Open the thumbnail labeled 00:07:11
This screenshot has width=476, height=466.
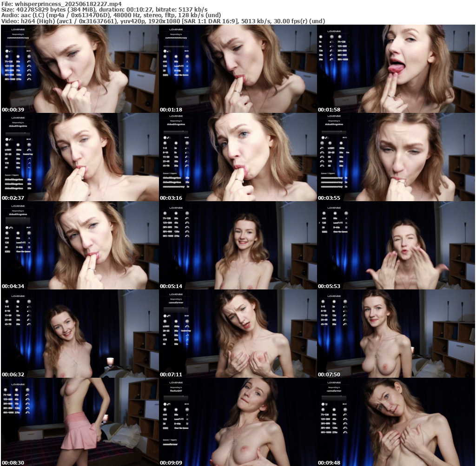click(x=238, y=334)
